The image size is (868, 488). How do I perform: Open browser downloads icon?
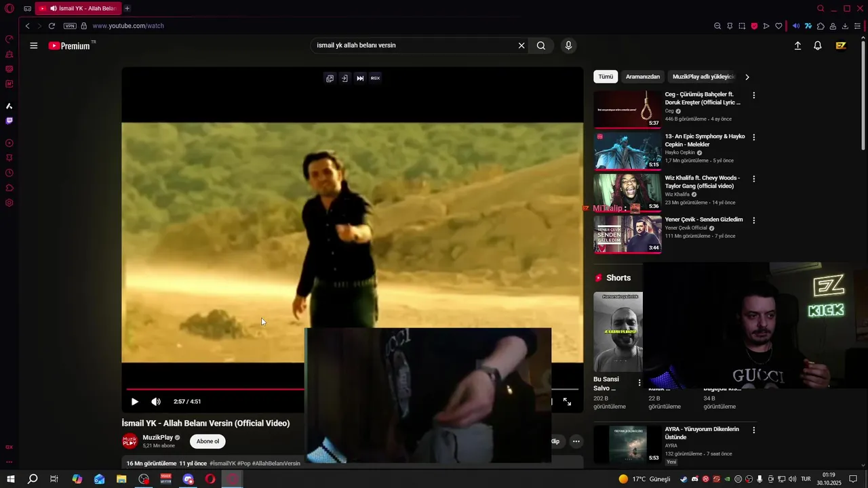(845, 26)
